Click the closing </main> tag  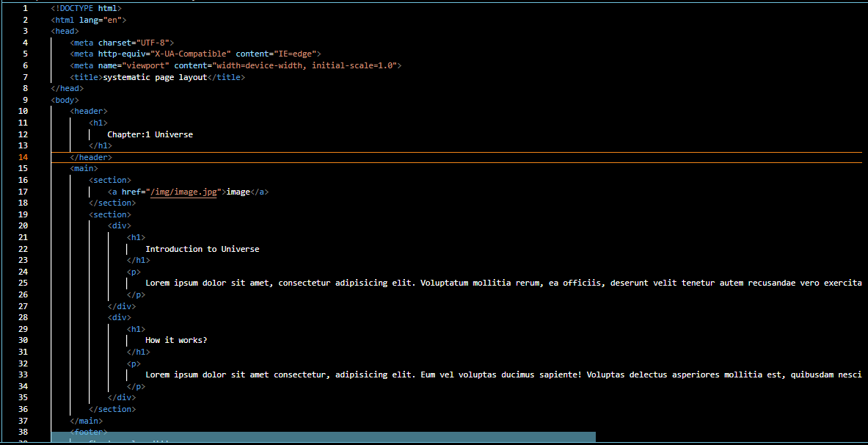[x=86, y=421]
